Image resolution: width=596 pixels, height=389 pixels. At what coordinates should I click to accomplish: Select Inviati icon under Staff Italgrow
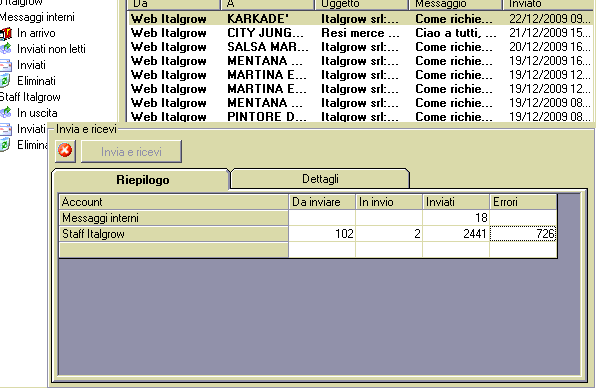(x=6, y=129)
